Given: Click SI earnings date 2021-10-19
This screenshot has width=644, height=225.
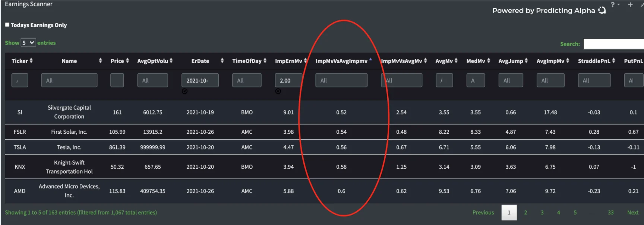Looking at the screenshot, I should pos(200,112).
